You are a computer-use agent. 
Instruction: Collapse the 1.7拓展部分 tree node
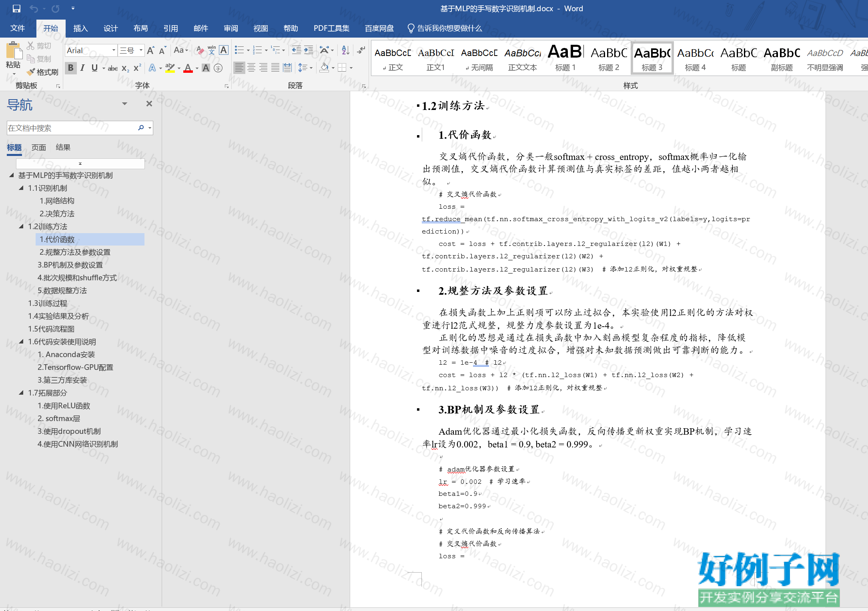coord(21,393)
